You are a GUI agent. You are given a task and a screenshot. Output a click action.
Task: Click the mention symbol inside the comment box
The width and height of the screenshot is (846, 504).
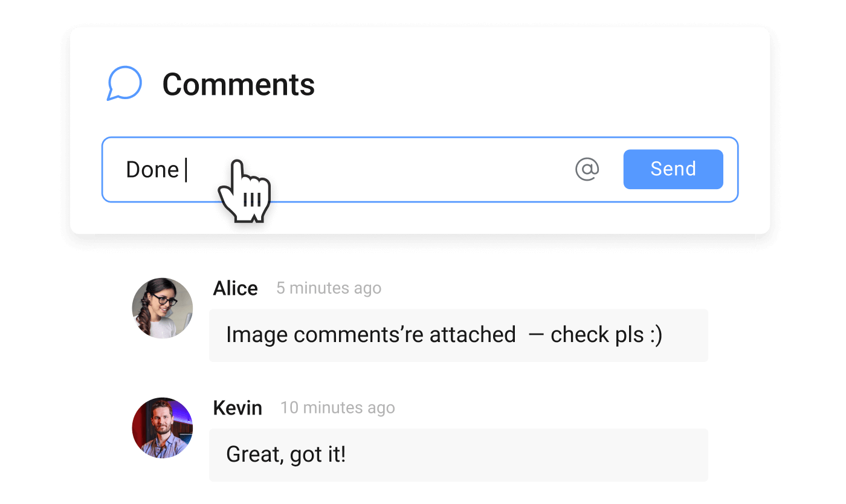(x=587, y=169)
